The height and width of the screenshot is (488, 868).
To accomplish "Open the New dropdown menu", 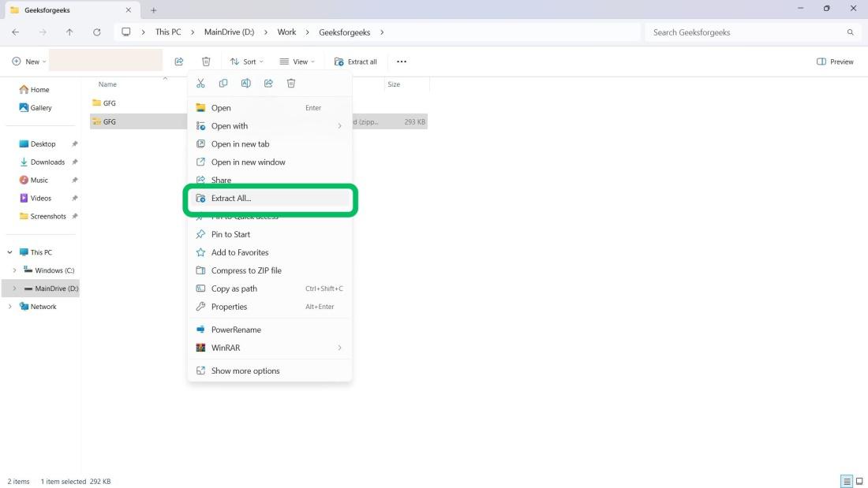I will tap(28, 61).
